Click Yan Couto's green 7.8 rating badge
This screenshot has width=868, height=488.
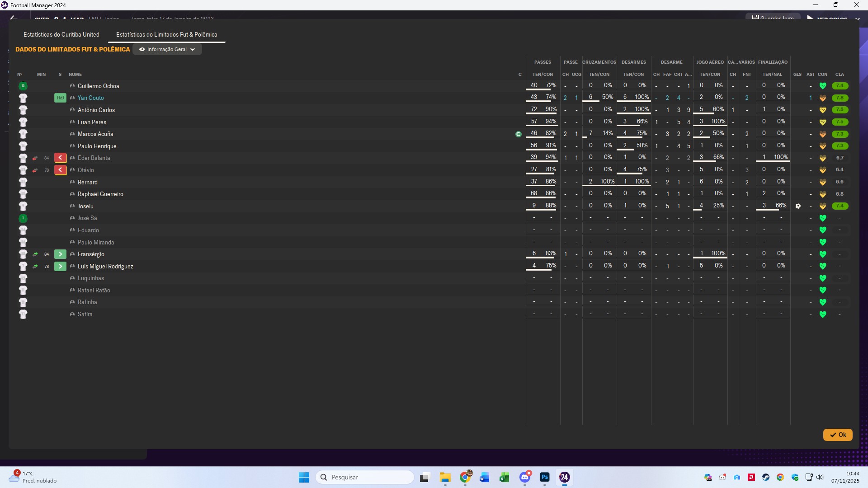click(840, 98)
